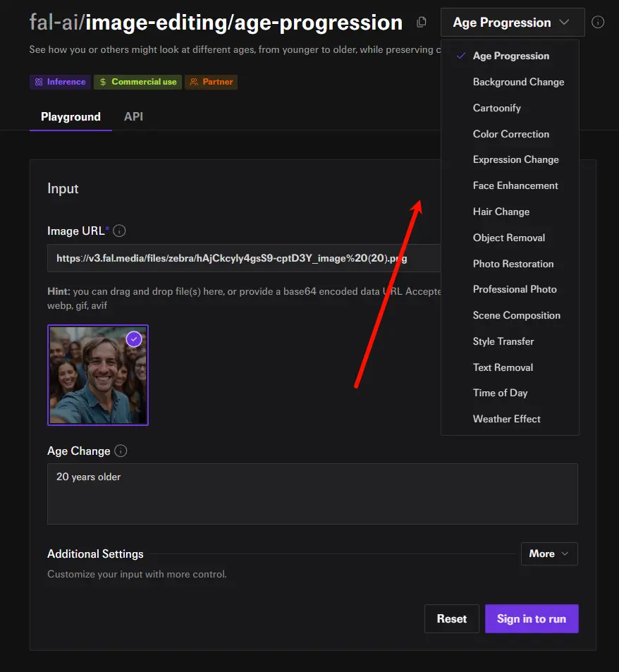Click the Partner tag badge
The height and width of the screenshot is (672, 619).
211,82
